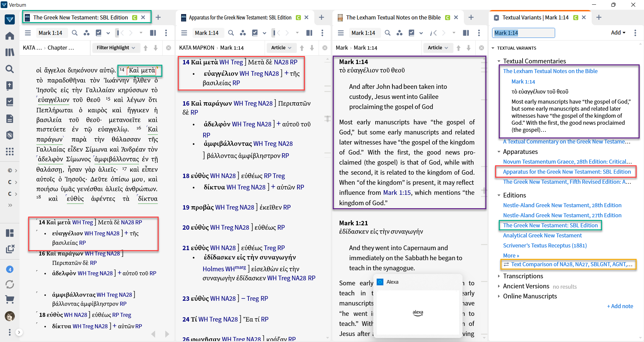Expand the Online Manuscripts group

(499, 296)
